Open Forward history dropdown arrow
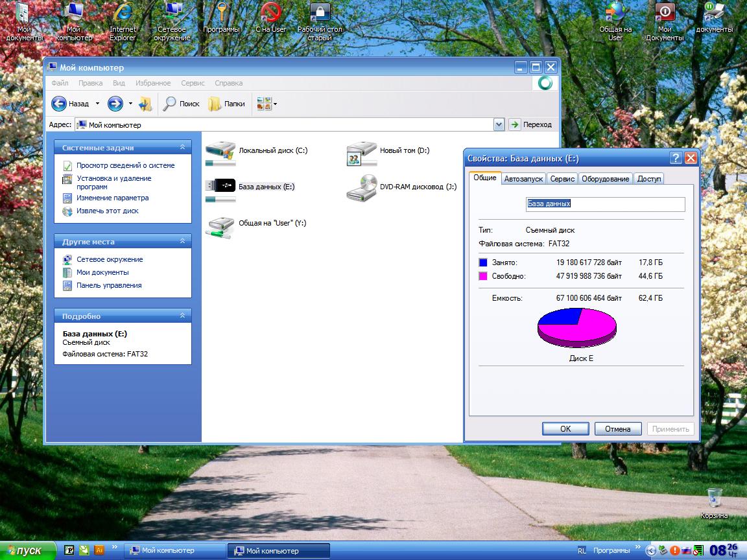Image resolution: width=747 pixels, height=560 pixels. (x=130, y=103)
